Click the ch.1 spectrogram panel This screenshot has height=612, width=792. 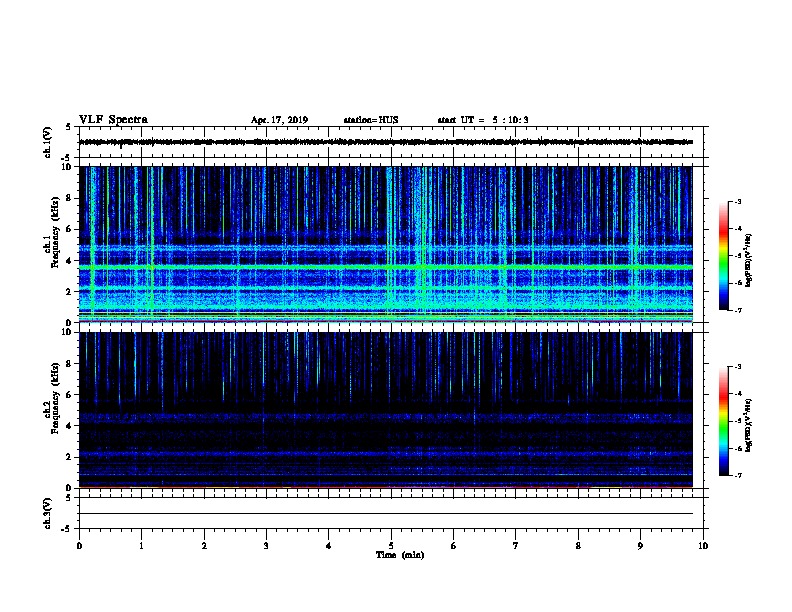click(386, 244)
